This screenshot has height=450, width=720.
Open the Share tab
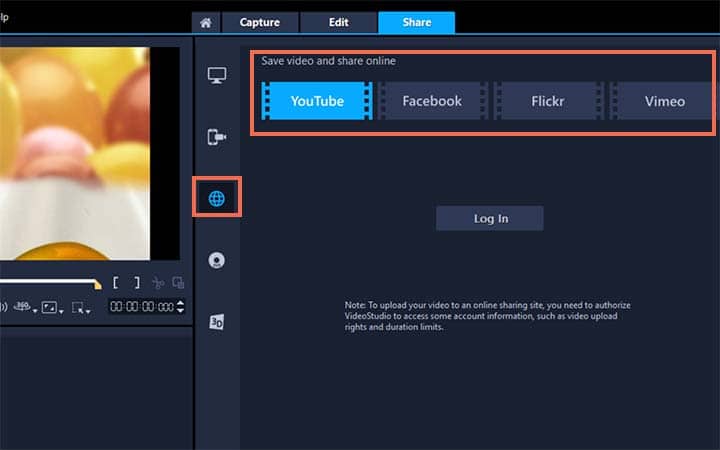pyautogui.click(x=416, y=22)
